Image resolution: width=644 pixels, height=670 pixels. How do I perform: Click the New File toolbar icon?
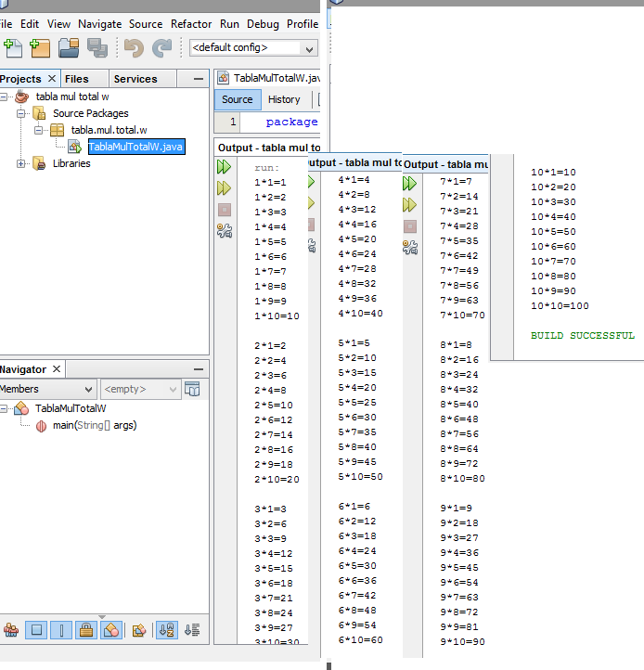[x=13, y=48]
